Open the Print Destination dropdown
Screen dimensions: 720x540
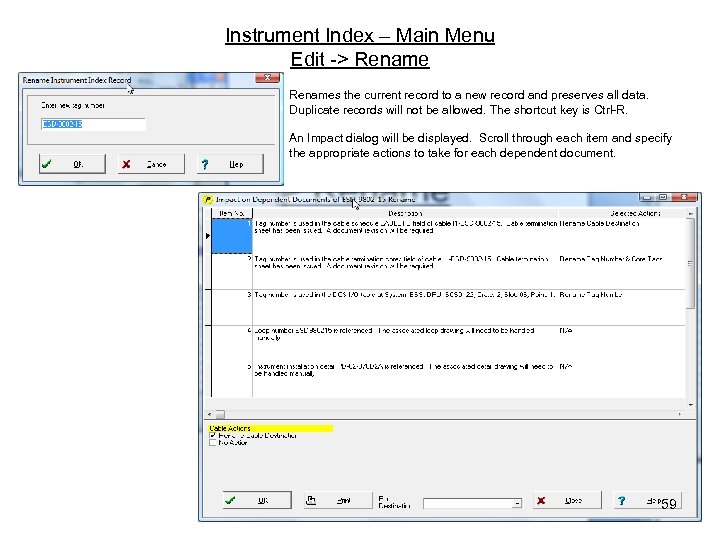517,503
